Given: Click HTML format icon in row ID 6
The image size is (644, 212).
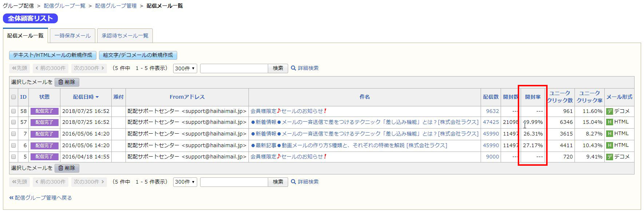Looking at the screenshot, I should 610,145.
